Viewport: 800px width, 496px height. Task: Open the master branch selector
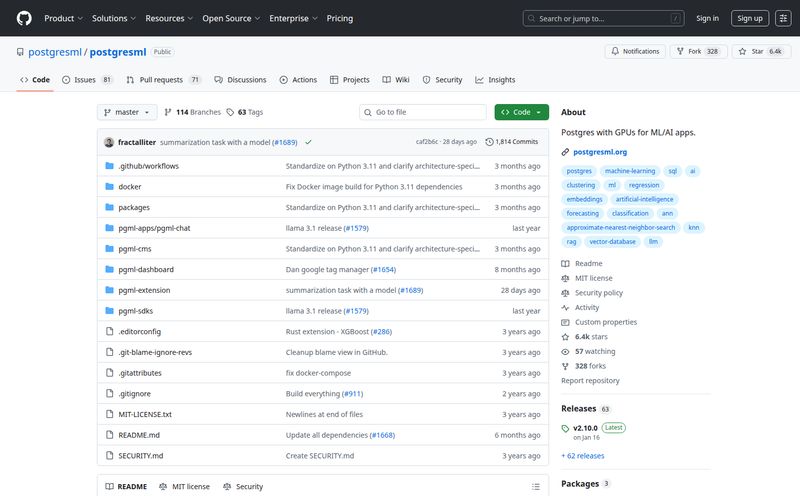pyautogui.click(x=127, y=112)
